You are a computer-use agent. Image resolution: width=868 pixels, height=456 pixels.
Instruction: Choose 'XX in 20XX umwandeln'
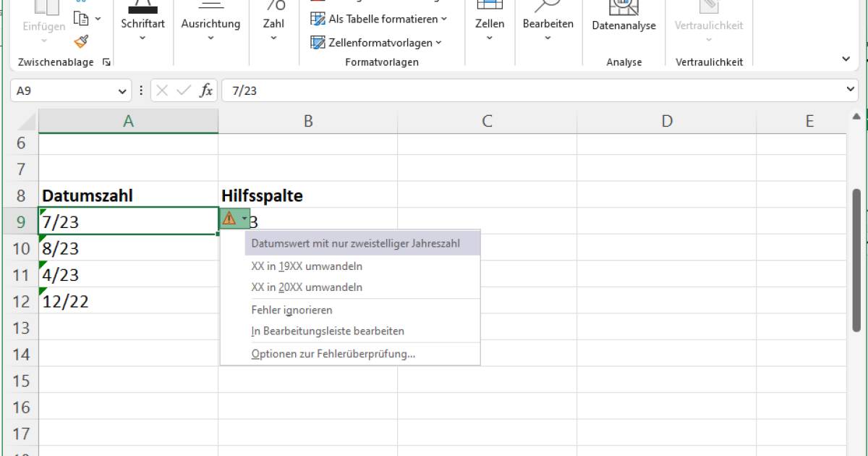(307, 287)
